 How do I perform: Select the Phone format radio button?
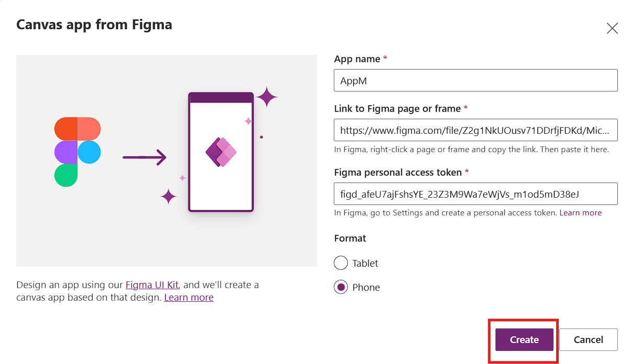(x=341, y=287)
